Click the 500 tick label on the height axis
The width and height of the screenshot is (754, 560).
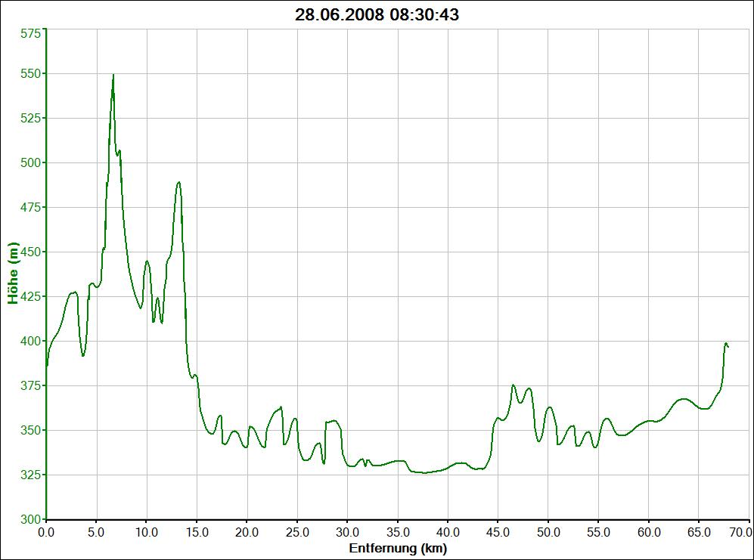[x=29, y=162]
